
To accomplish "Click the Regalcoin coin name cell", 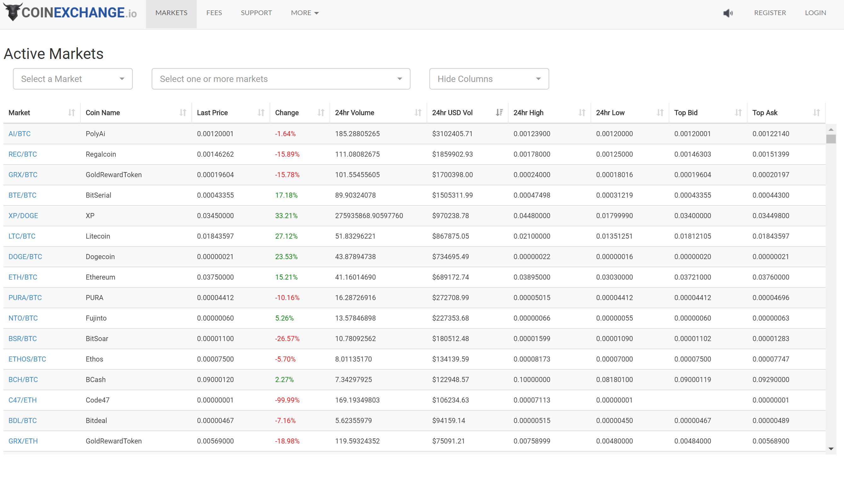I will pyautogui.click(x=101, y=154).
